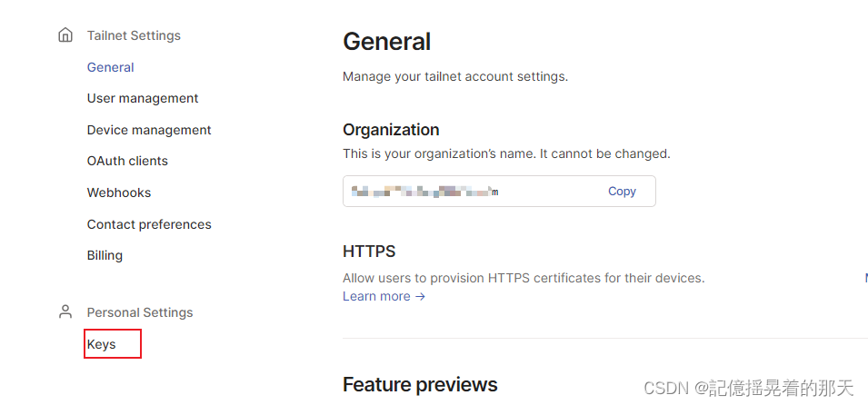Image resolution: width=868 pixels, height=405 pixels.
Task: Click the Feature previews heading
Action: [x=420, y=384]
